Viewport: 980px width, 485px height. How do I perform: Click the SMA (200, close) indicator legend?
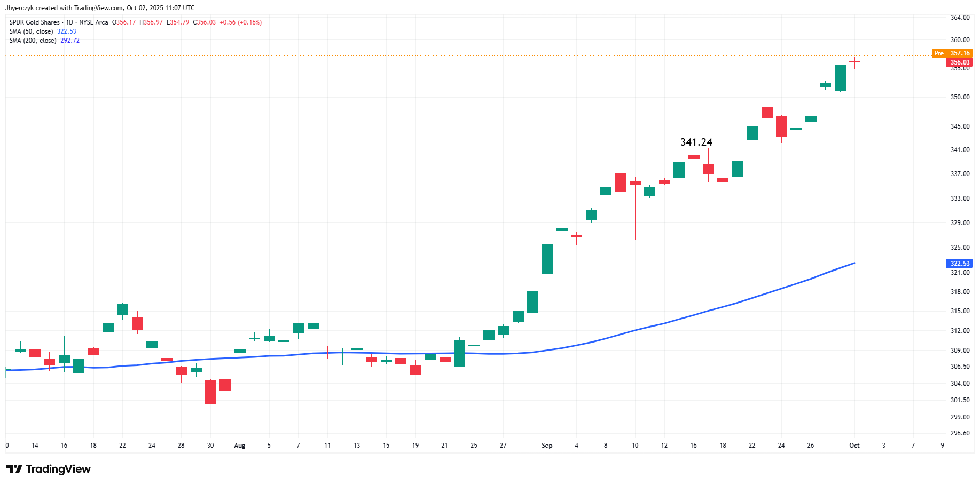[x=33, y=41]
